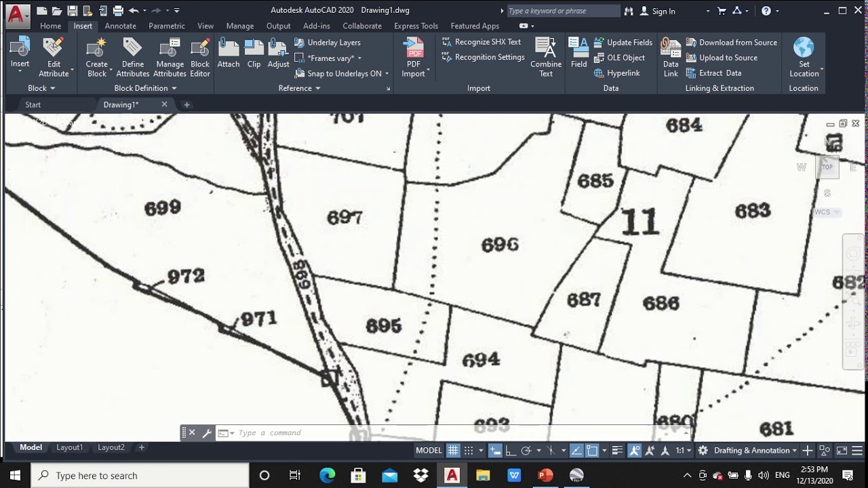Click the Adjust reference icon

[278, 54]
